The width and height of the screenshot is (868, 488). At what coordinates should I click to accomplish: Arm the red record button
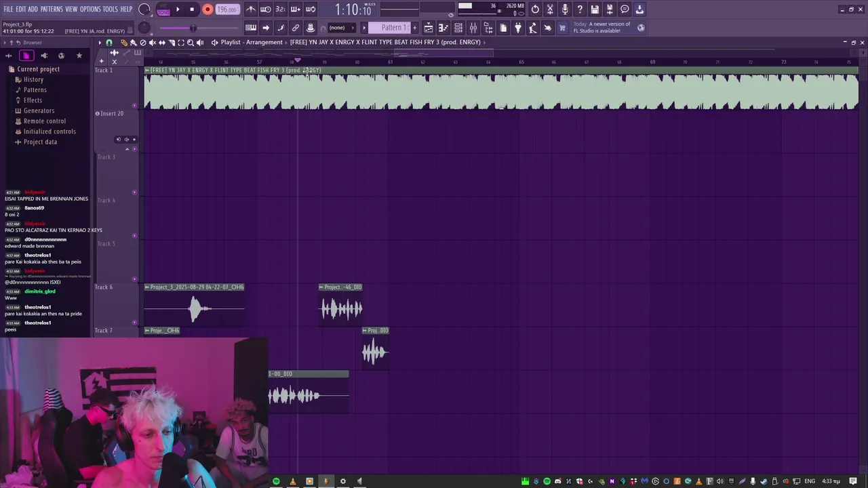[x=208, y=9]
